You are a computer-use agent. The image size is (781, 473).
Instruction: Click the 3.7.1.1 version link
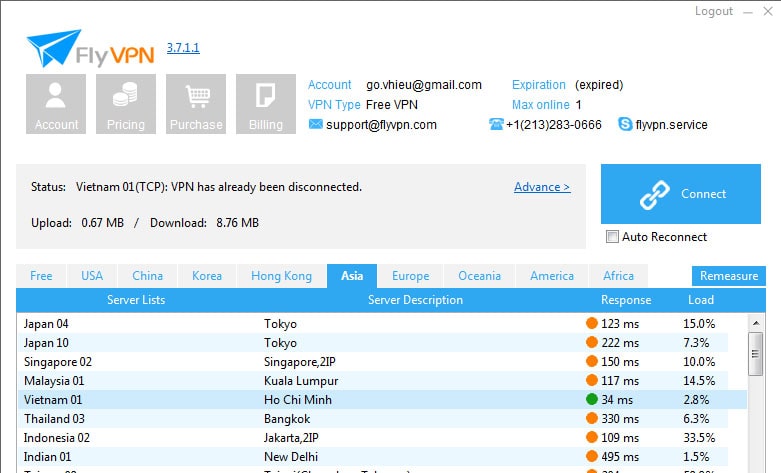183,48
